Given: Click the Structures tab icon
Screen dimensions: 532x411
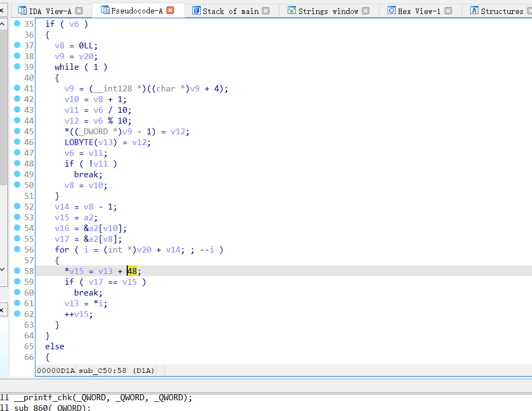Looking at the screenshot, I should click(x=474, y=11).
